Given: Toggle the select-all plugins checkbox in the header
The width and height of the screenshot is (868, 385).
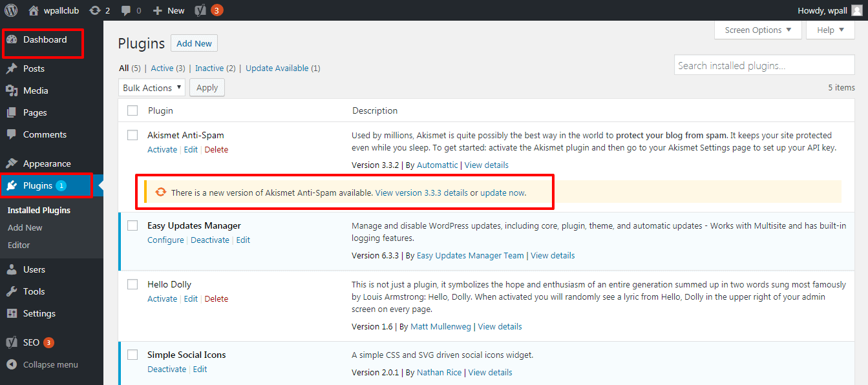Looking at the screenshot, I should [x=132, y=110].
